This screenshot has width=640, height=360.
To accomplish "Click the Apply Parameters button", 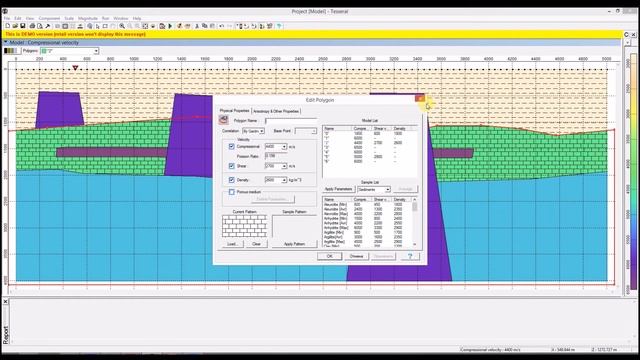I will click(x=338, y=189).
